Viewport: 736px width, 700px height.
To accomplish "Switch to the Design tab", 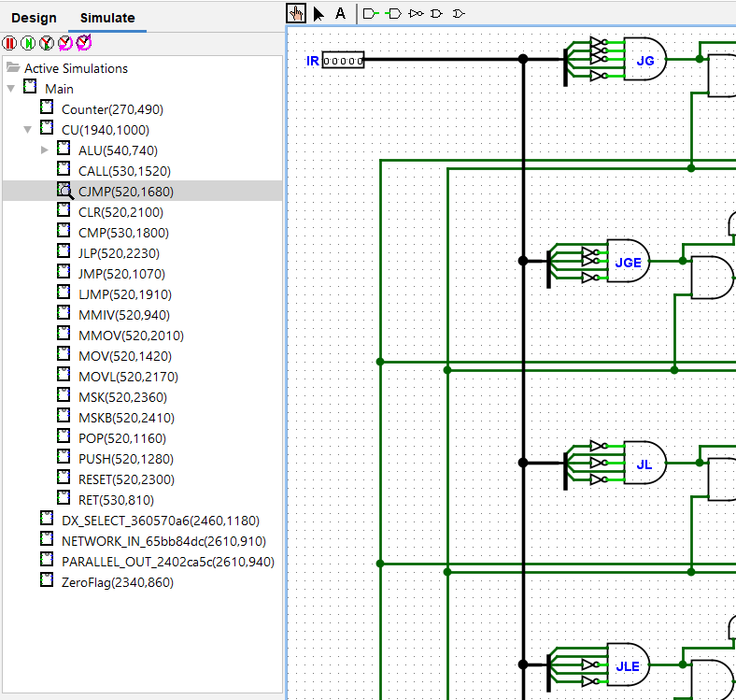I will [x=34, y=18].
